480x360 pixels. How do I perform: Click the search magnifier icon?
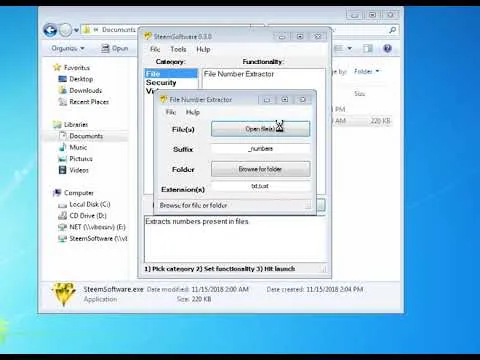click(393, 30)
